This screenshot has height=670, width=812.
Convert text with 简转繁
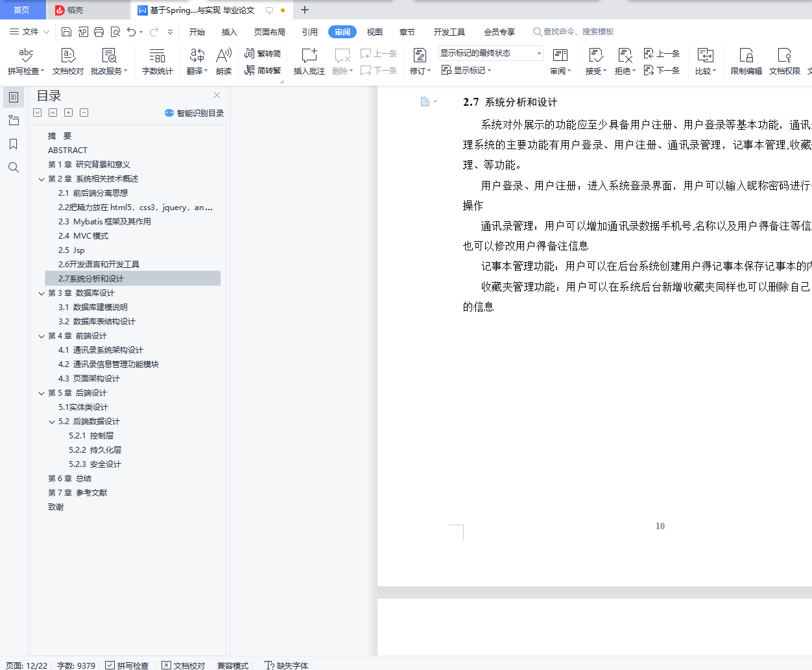(263, 70)
